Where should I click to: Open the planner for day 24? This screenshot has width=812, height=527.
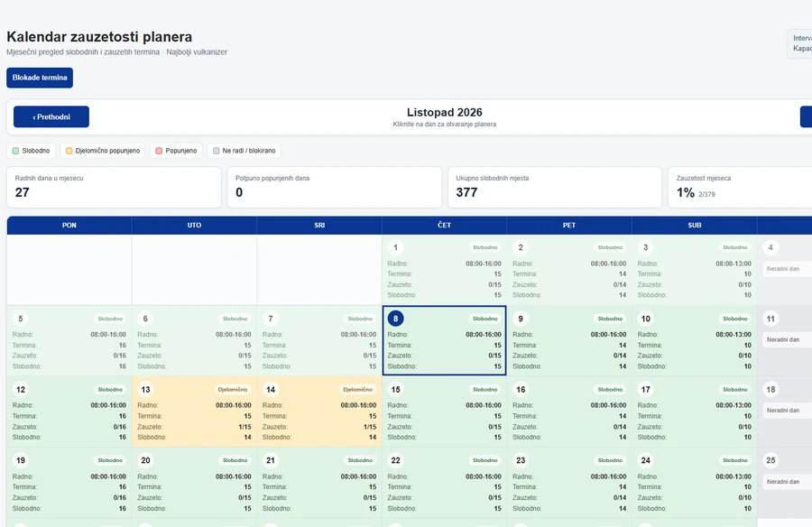pos(695,483)
